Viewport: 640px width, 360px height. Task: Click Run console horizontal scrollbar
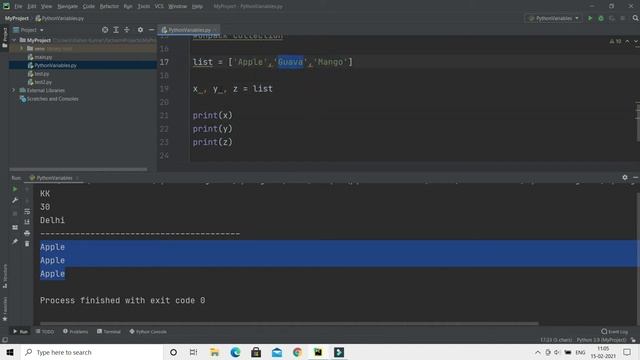289,324
